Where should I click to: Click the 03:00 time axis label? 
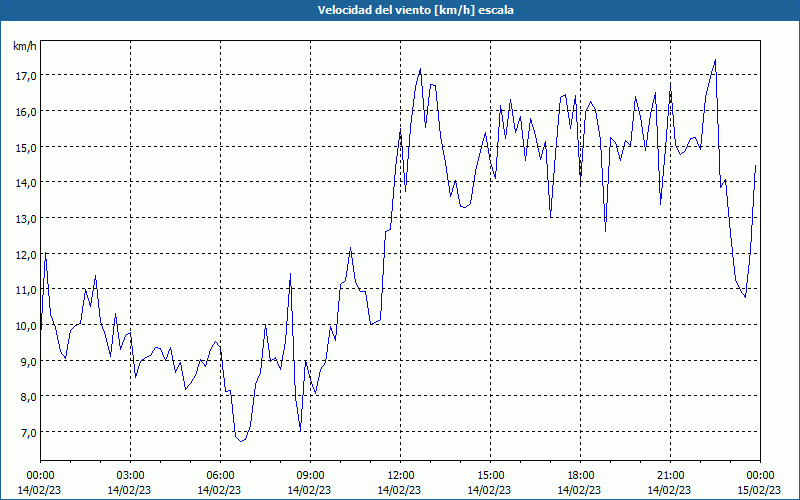[x=130, y=476]
